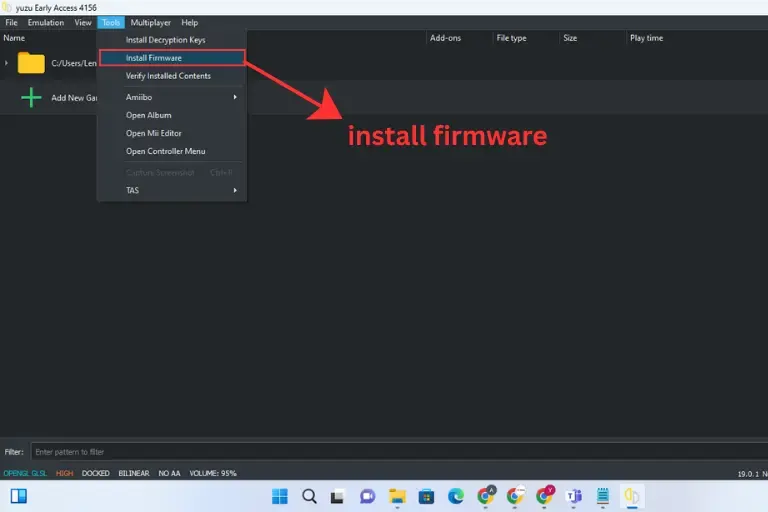This screenshot has width=768, height=512.
Task: Open the Emulation menu
Action: pos(46,23)
